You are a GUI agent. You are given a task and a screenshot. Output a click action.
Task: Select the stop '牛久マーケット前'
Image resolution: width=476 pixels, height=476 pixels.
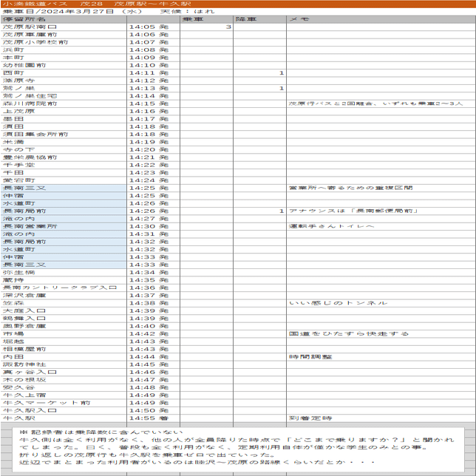point(47,403)
